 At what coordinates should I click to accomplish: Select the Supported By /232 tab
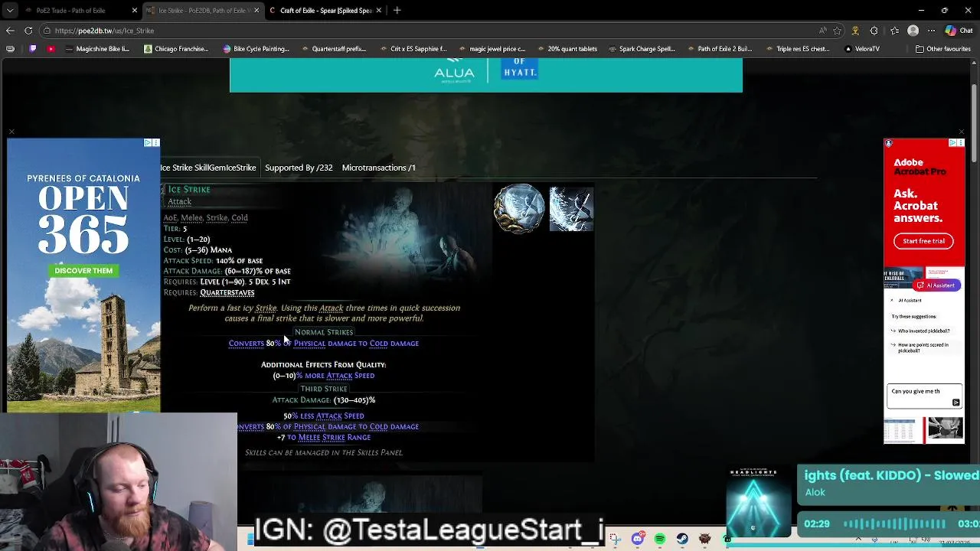tap(299, 168)
